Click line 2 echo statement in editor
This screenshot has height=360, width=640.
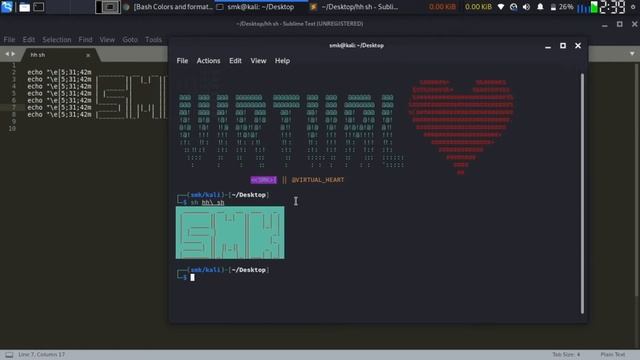(x=59, y=72)
